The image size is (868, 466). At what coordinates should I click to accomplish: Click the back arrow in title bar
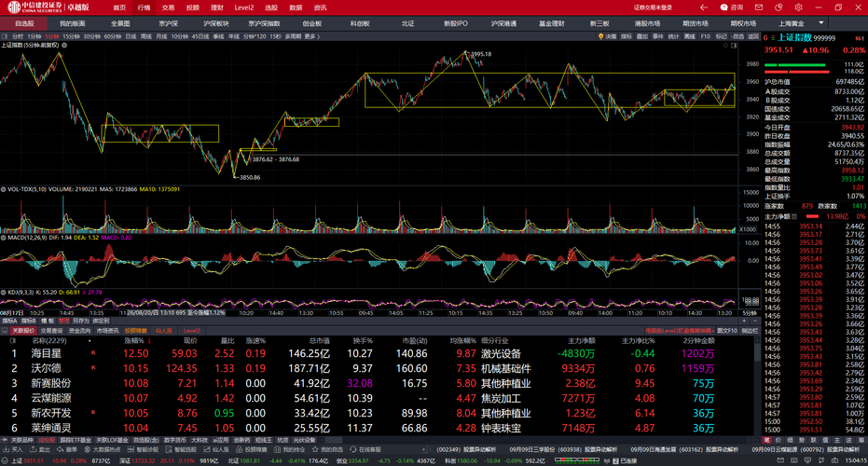[704, 7]
